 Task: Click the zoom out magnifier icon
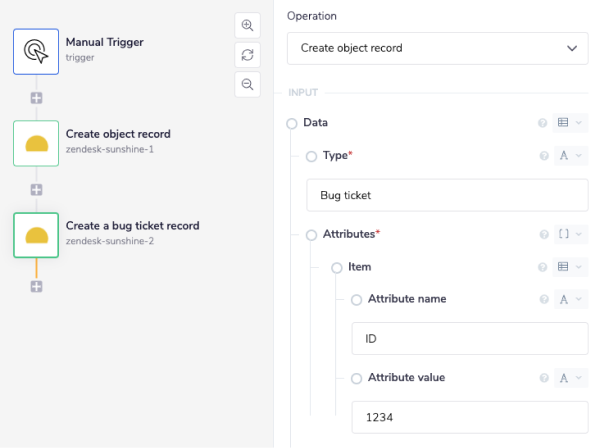[x=247, y=84]
